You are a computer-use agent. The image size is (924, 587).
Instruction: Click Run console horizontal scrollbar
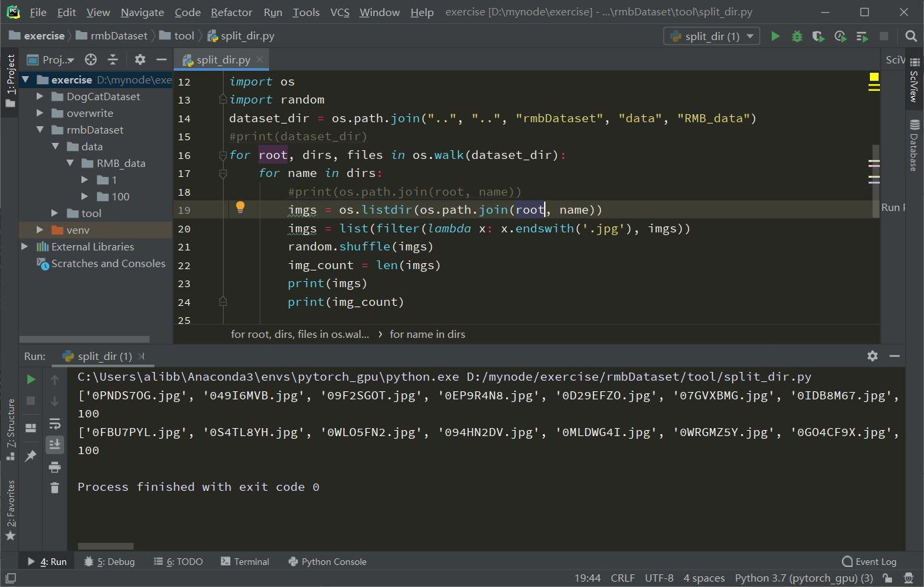[105, 546]
